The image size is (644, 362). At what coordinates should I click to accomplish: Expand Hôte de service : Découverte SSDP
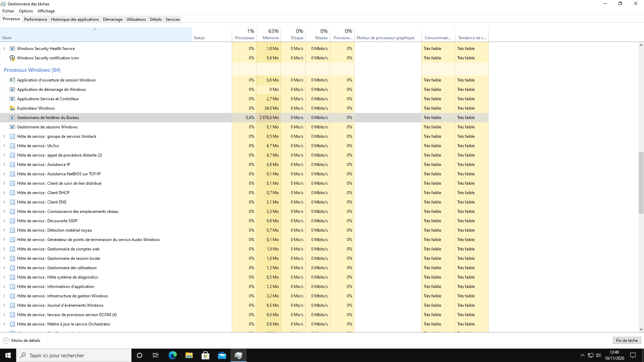pos(4,221)
